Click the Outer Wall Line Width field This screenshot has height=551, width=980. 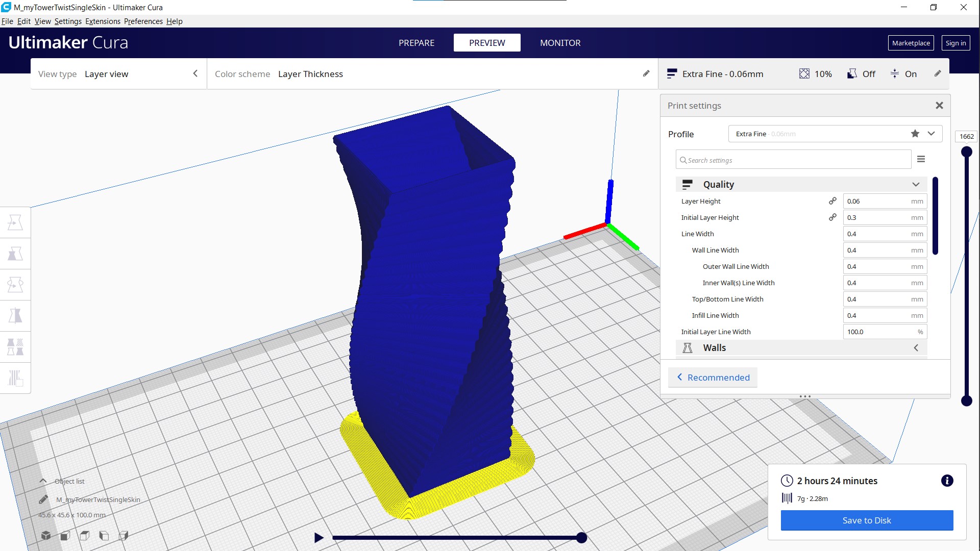pos(885,266)
